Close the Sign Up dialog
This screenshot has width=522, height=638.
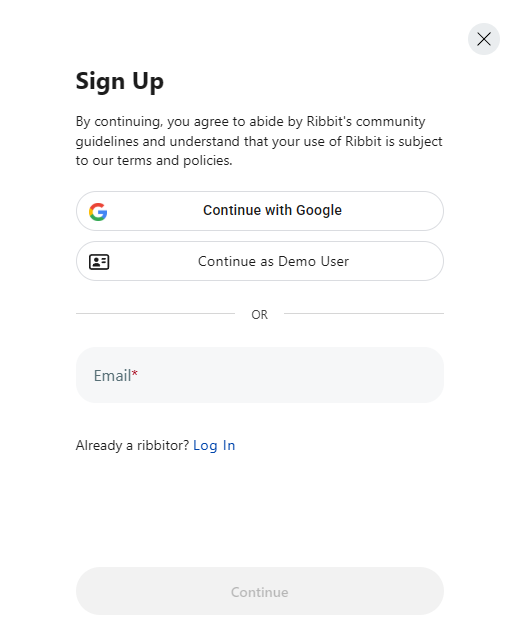[x=483, y=39]
